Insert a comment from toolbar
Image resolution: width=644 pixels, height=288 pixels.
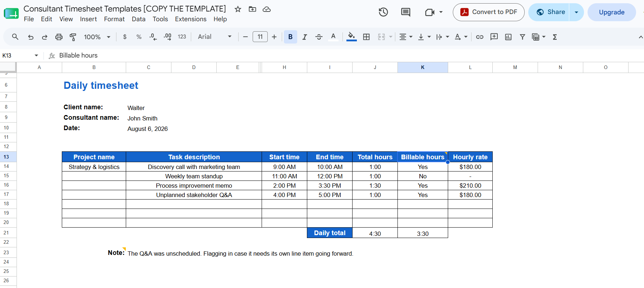click(494, 37)
